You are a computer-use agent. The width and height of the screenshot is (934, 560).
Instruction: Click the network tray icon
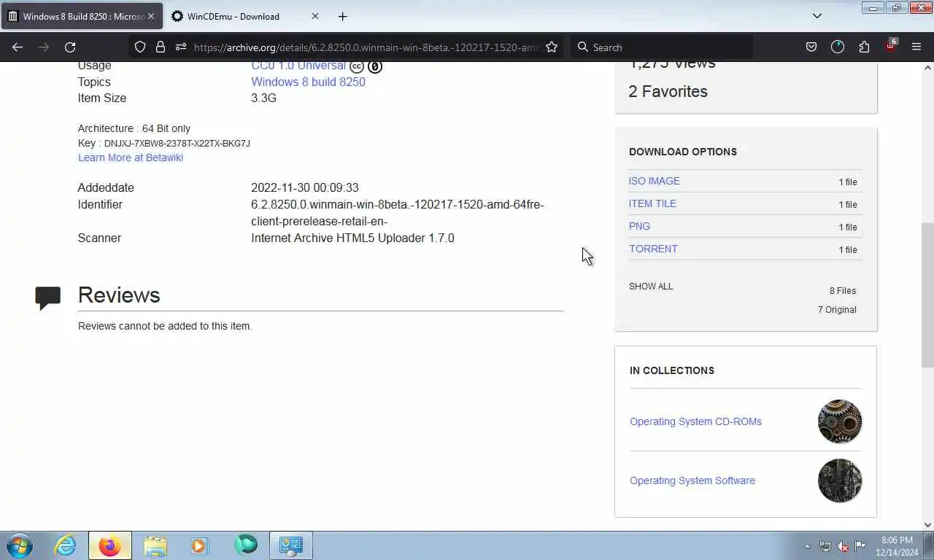(x=825, y=546)
